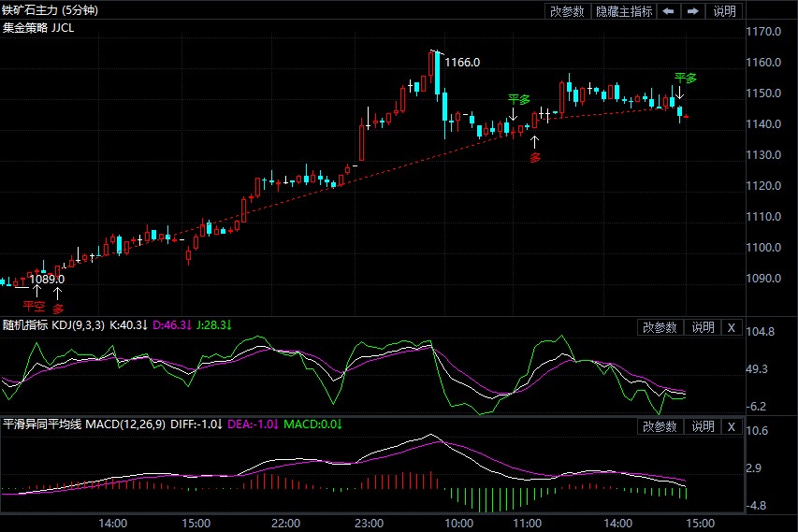The width and height of the screenshot is (798, 532).
Task: Click 改参数 in the MACD panel
Action: (x=660, y=426)
